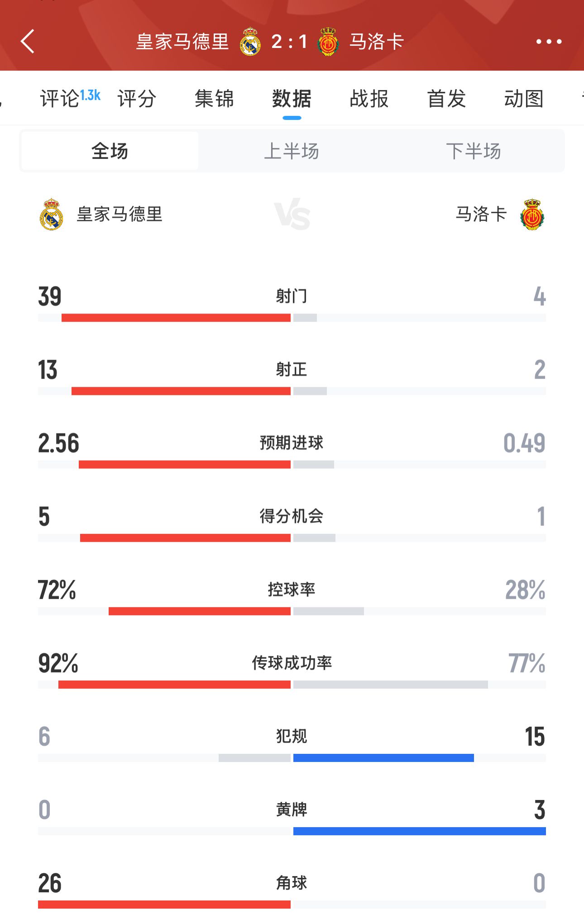Tap the blue 犯规 fouls bar

click(x=383, y=758)
